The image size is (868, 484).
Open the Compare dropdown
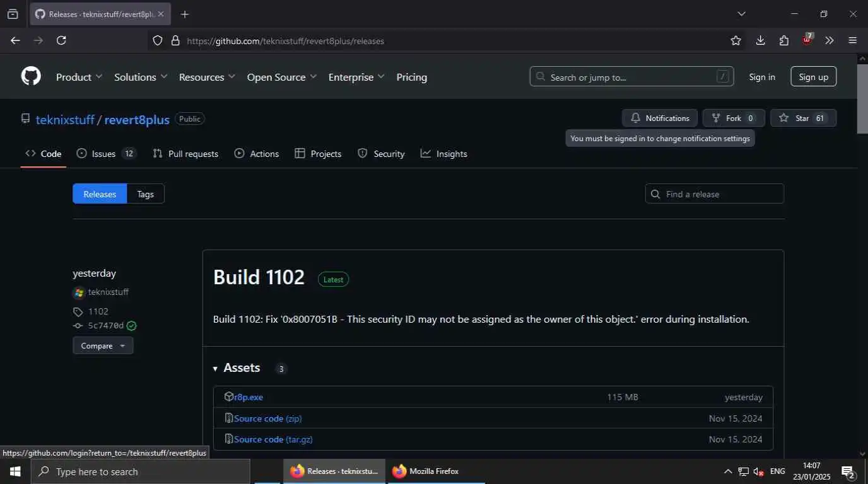pos(103,345)
